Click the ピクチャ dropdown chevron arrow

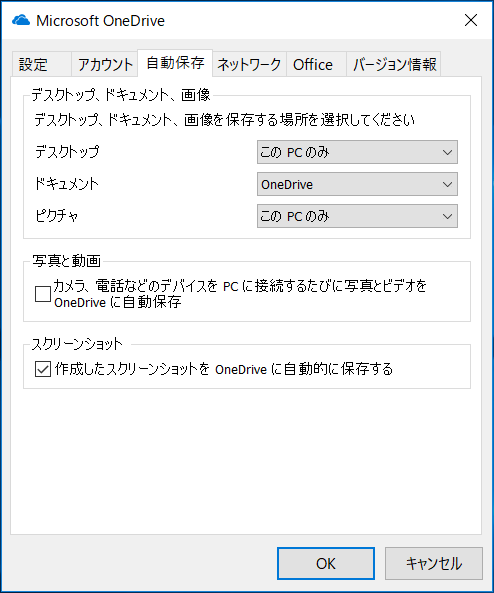tap(447, 216)
